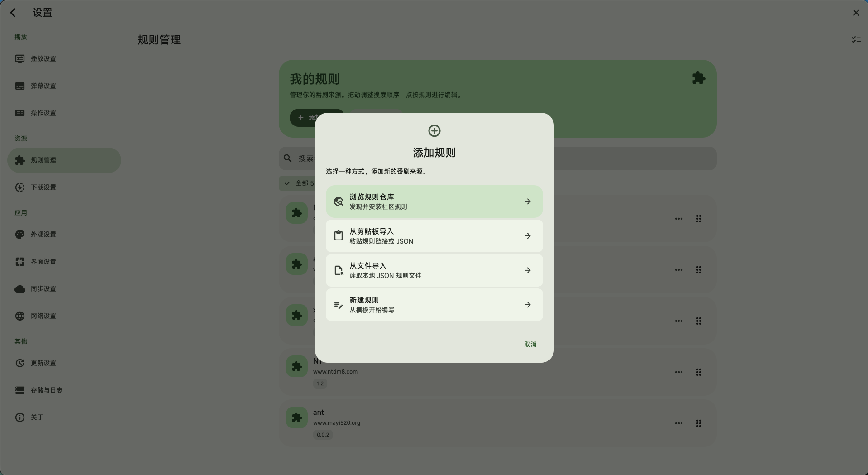Select 规则管理 in the sidebar
This screenshot has width=868, height=475.
tap(64, 160)
